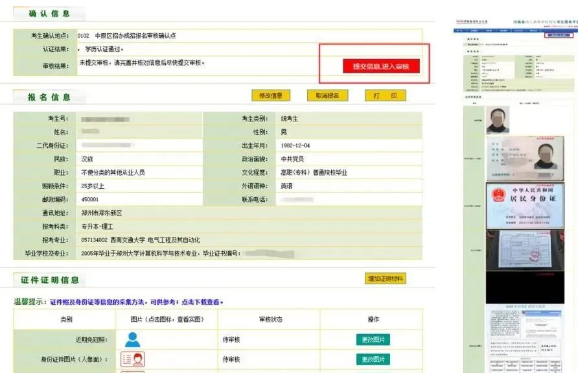Viewport: 582px width, 388px height.
Task: Click 更改图片 for the ID card row
Action: pos(373,359)
